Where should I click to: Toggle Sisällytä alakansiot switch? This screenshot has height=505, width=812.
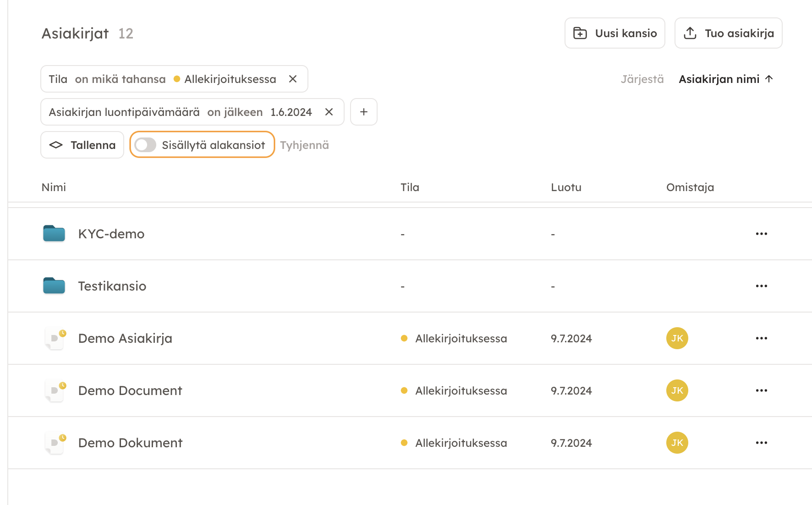[x=146, y=145]
